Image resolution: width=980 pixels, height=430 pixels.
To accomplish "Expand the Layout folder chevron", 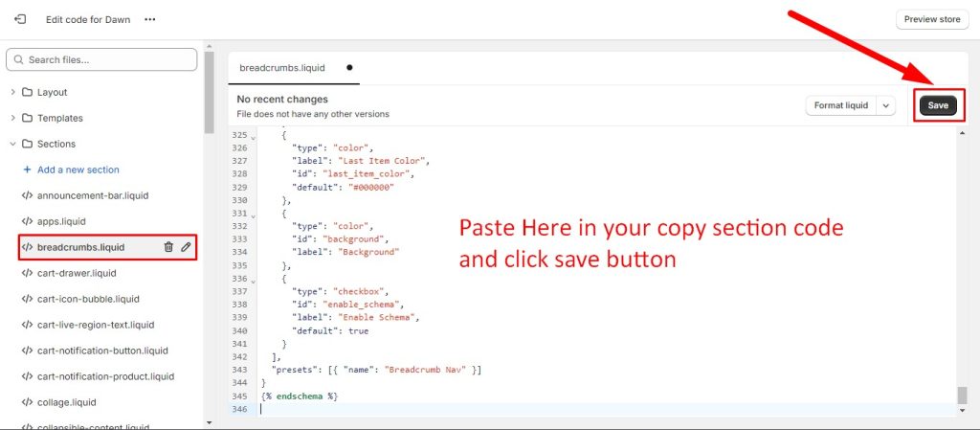I will [12, 92].
